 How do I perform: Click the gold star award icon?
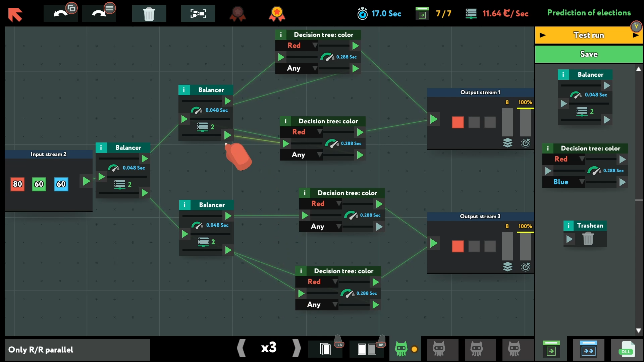(277, 14)
